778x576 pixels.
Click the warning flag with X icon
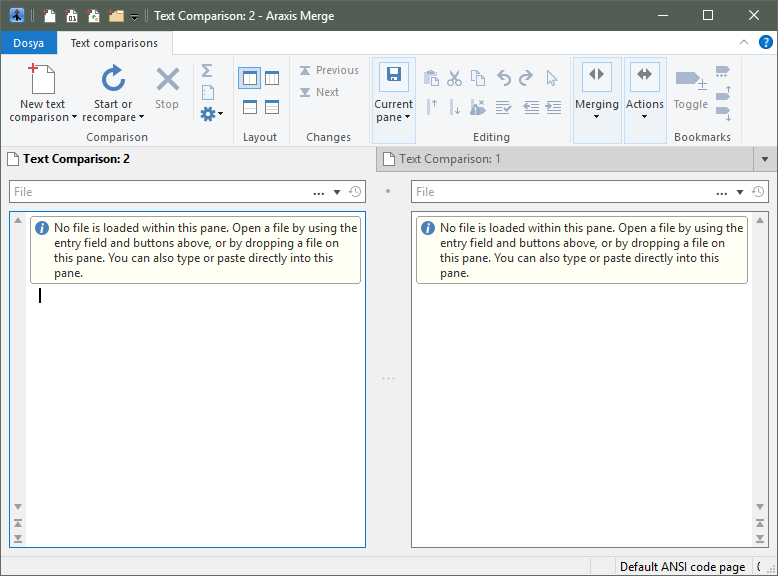tap(477, 107)
